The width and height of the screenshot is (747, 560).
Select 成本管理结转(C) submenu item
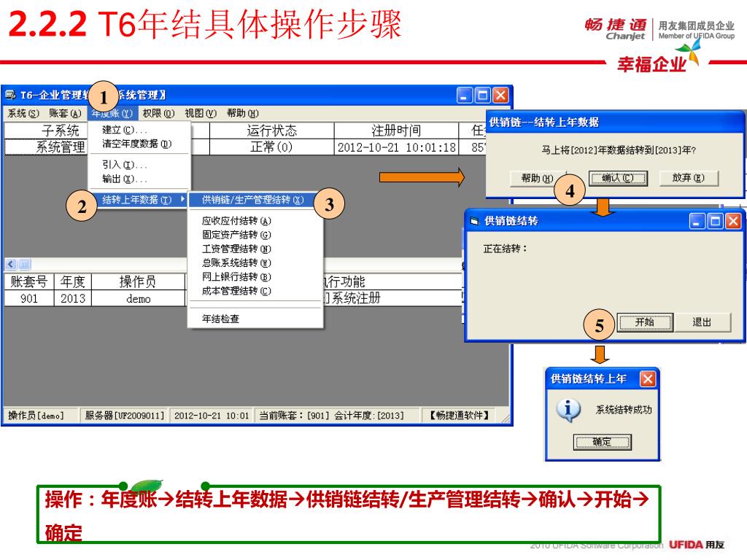[255, 291]
